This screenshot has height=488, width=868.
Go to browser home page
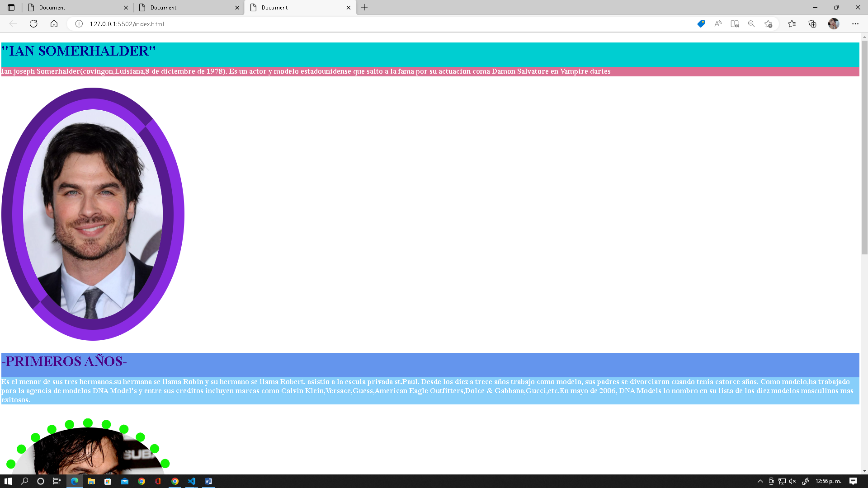(x=54, y=24)
